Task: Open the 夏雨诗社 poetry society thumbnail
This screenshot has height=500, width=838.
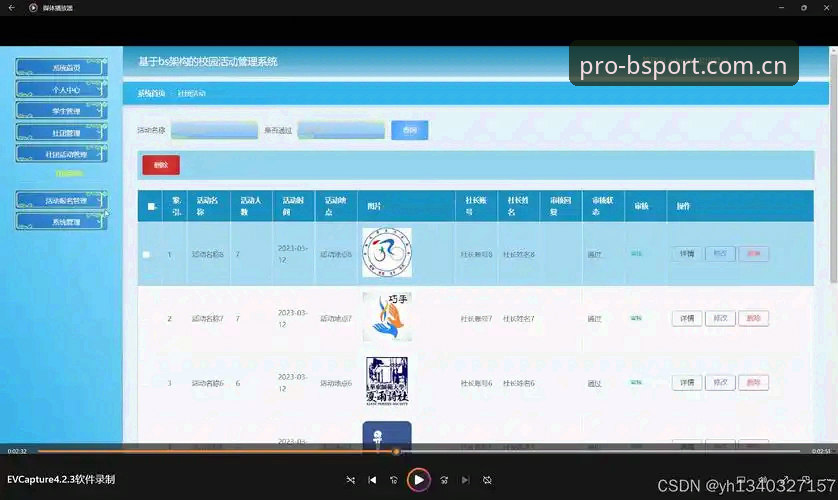Action: click(387, 381)
